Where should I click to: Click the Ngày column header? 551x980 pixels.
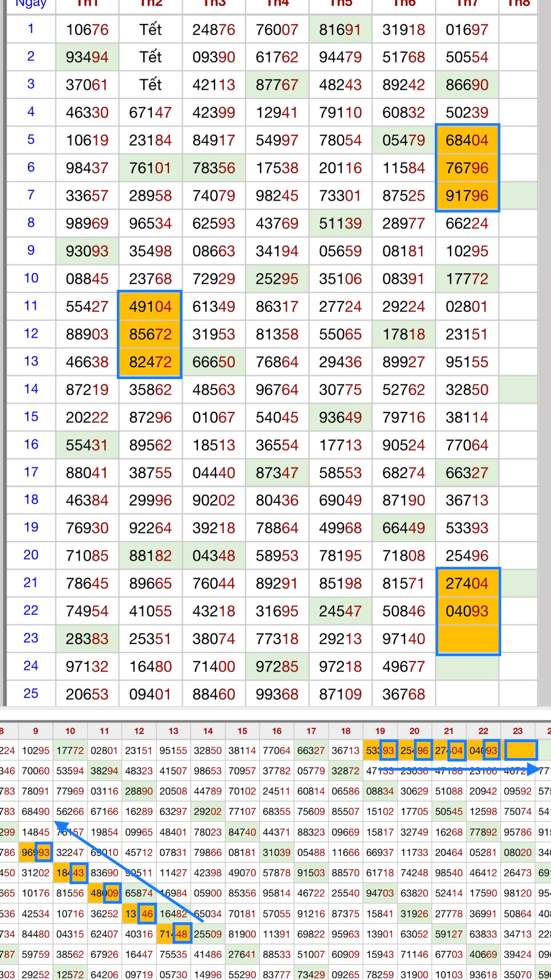[31, 4]
